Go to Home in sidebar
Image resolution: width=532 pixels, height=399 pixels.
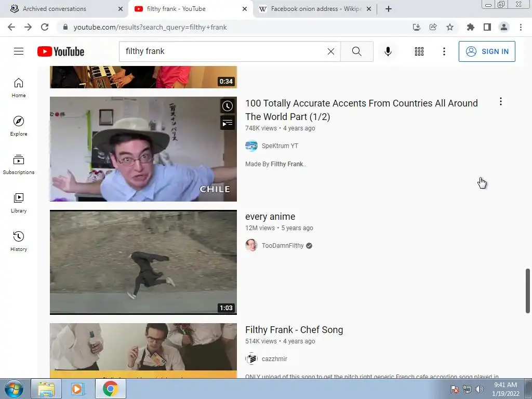pyautogui.click(x=19, y=88)
